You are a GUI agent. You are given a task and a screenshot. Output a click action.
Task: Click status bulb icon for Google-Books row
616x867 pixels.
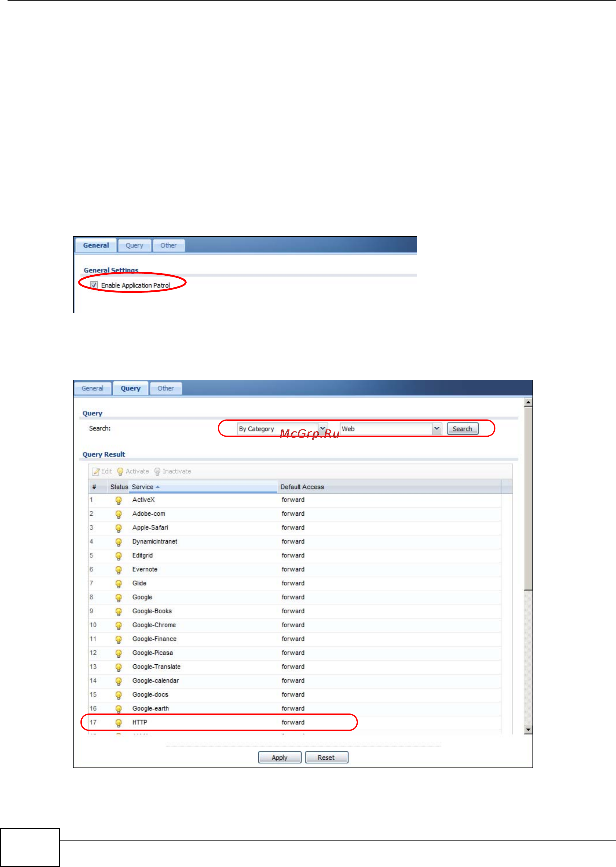coord(118,611)
